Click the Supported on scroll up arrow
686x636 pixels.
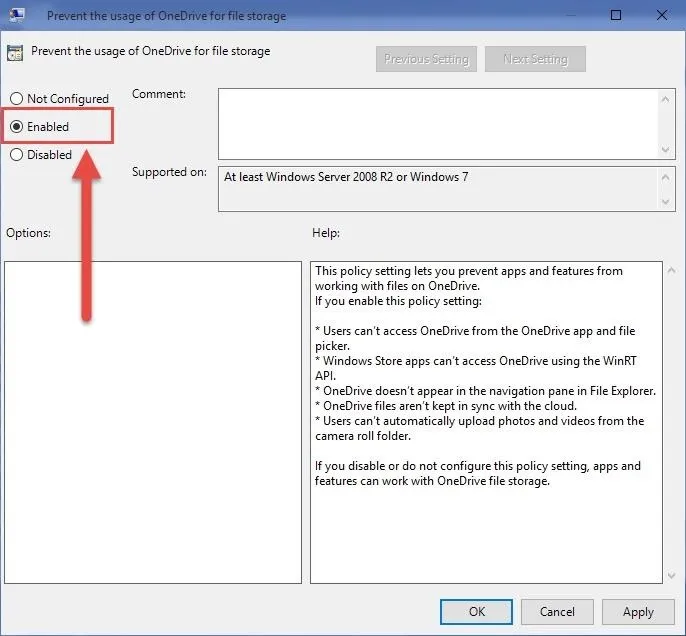665,177
